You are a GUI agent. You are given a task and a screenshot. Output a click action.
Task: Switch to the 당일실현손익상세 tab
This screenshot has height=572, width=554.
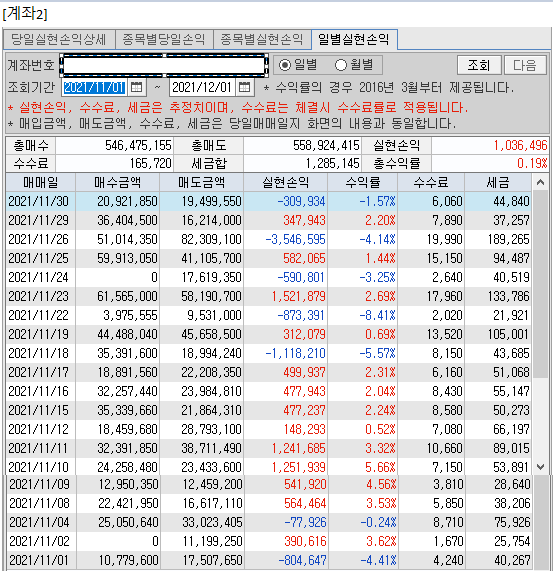(x=59, y=39)
